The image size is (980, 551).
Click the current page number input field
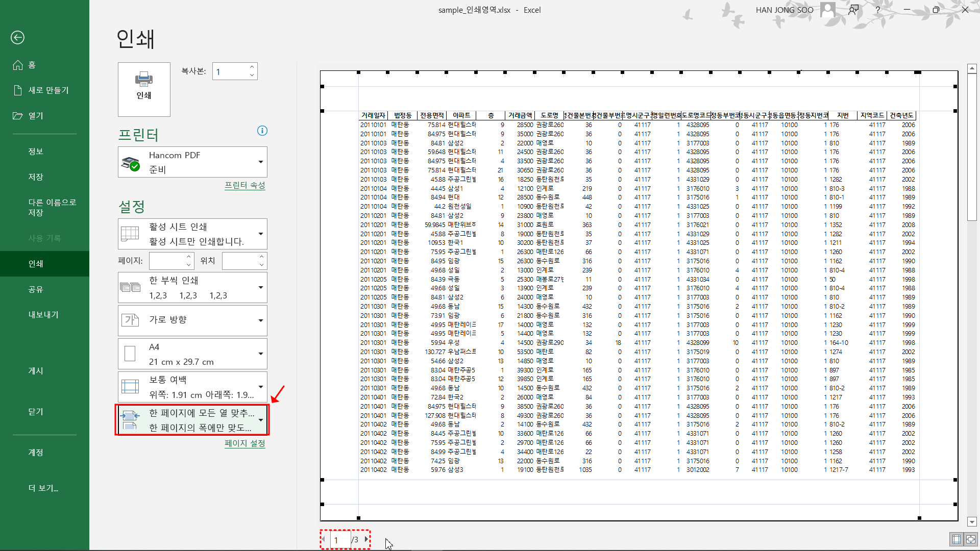[x=339, y=540]
